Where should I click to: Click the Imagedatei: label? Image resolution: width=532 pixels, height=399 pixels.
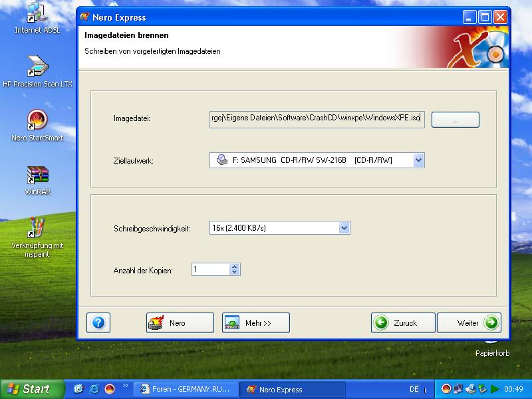tap(132, 119)
